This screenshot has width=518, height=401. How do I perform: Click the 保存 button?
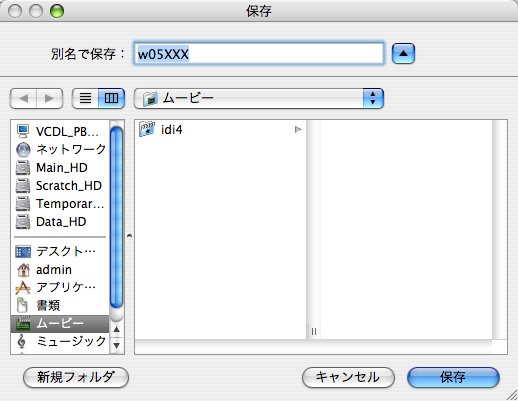click(453, 377)
